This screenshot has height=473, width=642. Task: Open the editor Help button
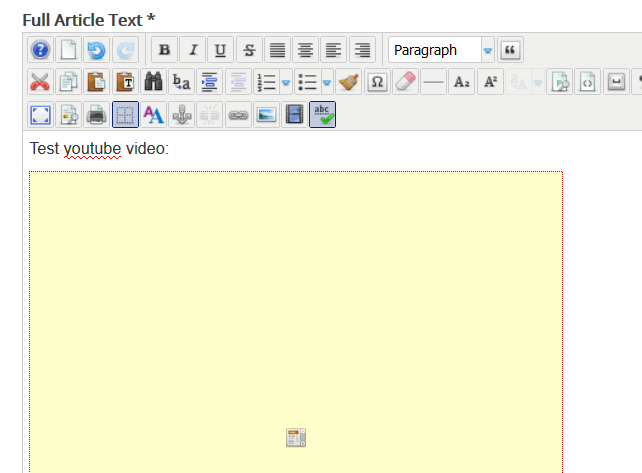(x=40, y=50)
